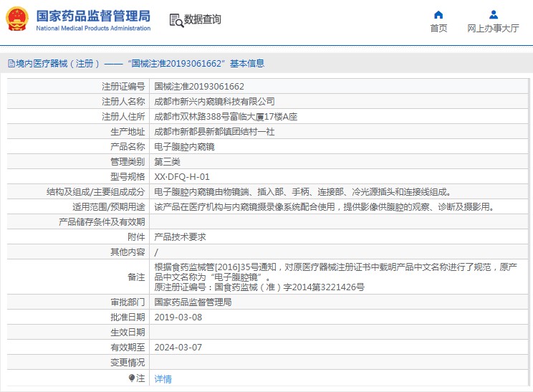Select intended use text starting 该产品在医疗机构
The image size is (533, 392).
point(325,206)
